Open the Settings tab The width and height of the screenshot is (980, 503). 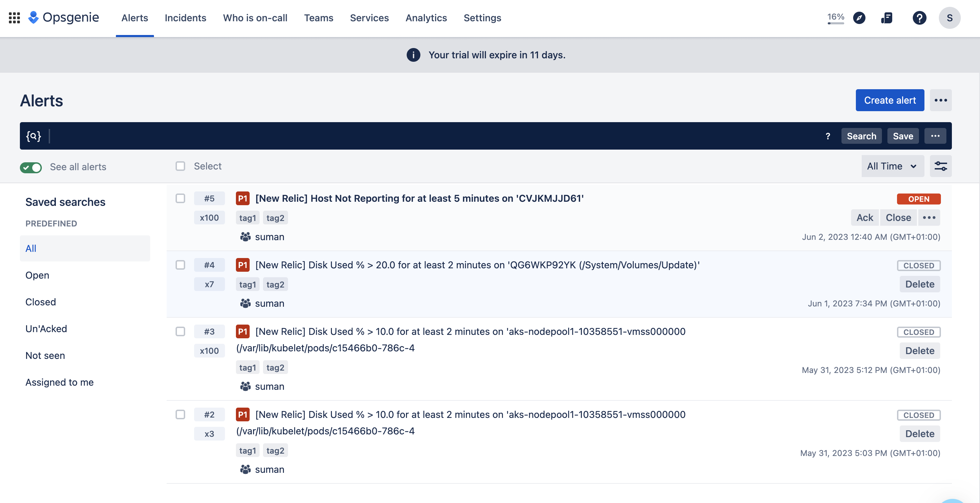click(482, 18)
